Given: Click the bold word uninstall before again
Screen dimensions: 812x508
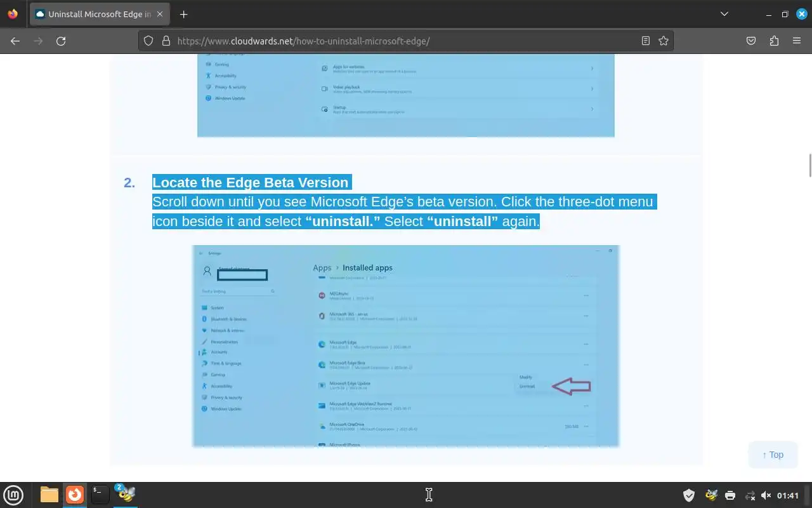Looking at the screenshot, I should 462,221.
